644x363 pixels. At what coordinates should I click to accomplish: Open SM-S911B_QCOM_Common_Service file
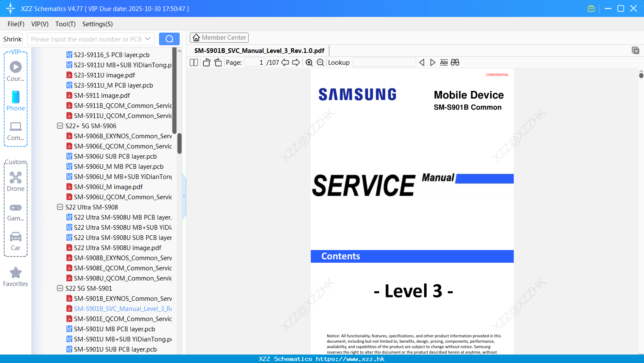click(119, 105)
